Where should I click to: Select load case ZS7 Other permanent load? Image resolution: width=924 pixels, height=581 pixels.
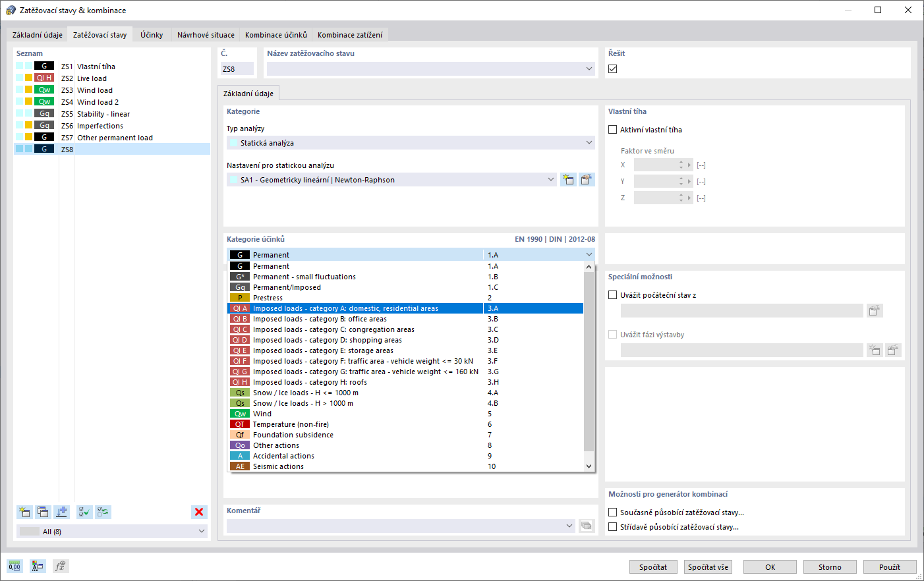112,137
